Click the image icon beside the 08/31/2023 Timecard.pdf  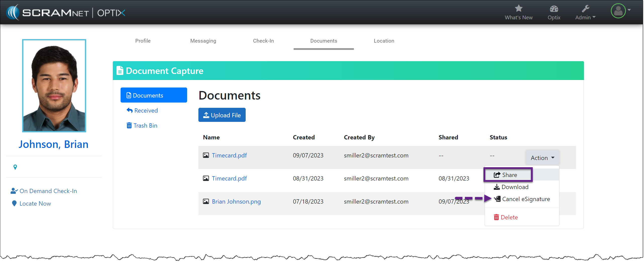[x=206, y=178]
